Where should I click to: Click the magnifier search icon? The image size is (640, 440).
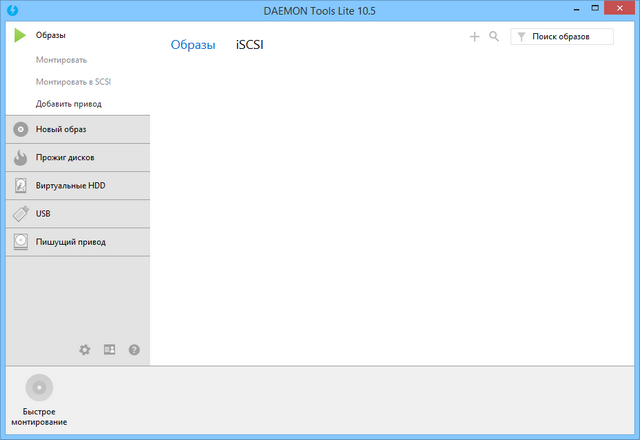[494, 37]
